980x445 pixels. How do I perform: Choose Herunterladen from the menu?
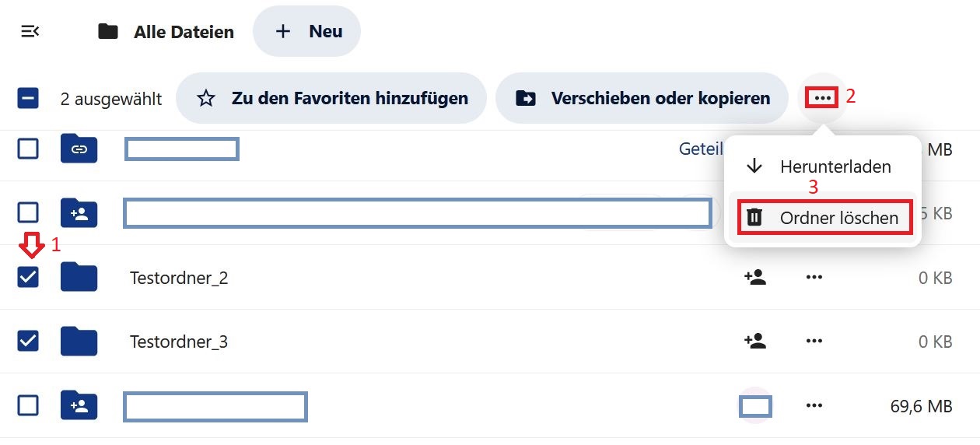(x=823, y=166)
